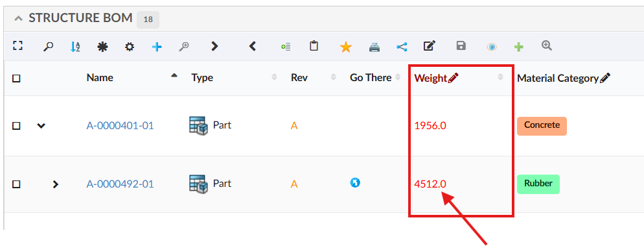Open the settings gear icon
This screenshot has width=644, height=246.
pos(130,47)
